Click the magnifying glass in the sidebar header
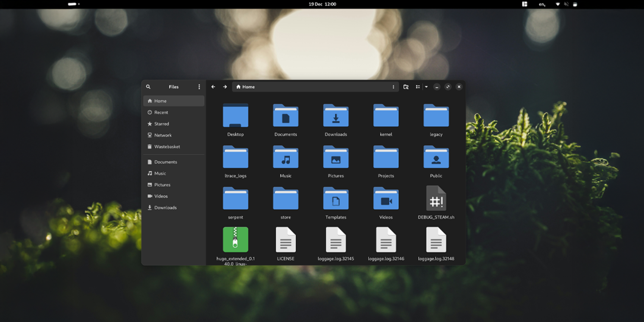 pos(148,87)
